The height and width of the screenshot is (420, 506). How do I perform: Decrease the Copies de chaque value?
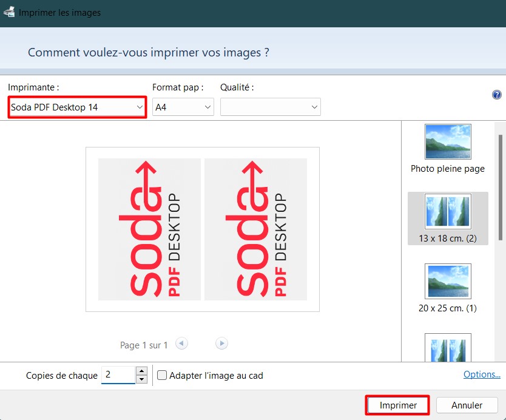pos(141,379)
